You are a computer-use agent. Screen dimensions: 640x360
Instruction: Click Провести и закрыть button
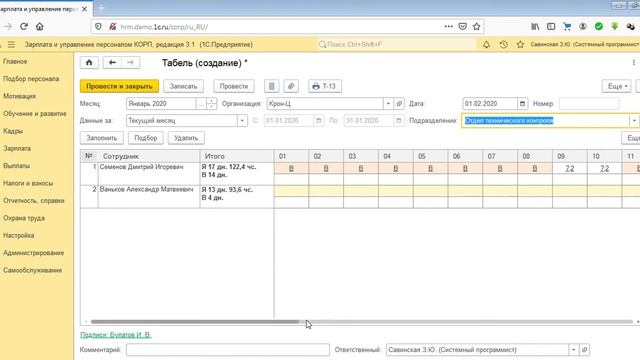[119, 86]
